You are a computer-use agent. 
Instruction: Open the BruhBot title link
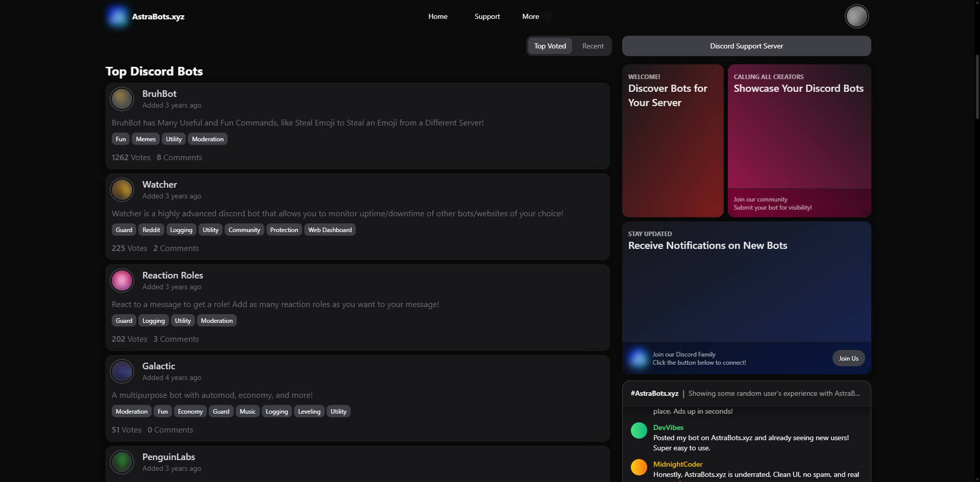(159, 94)
